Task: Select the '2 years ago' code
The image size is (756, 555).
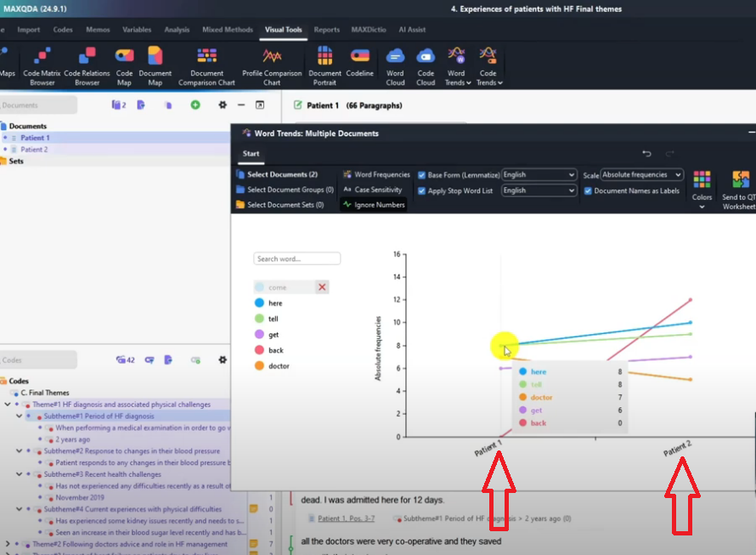Action: pyautogui.click(x=72, y=439)
